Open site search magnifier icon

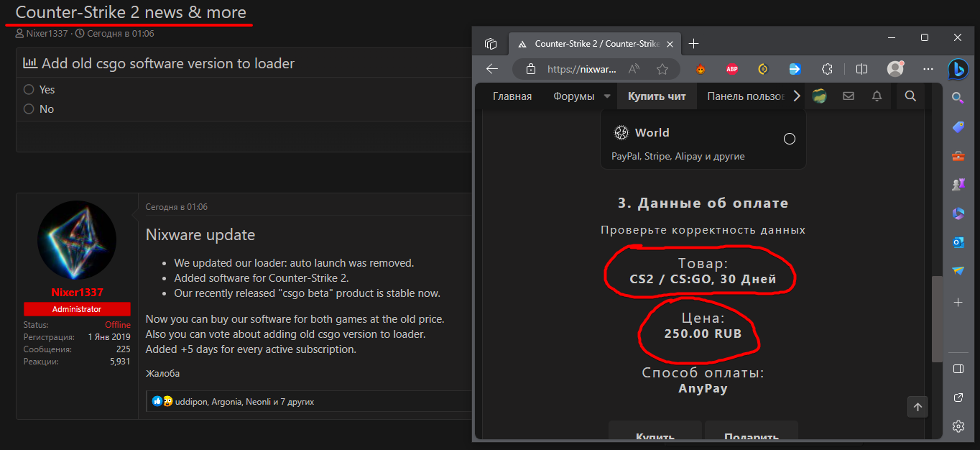tap(910, 96)
